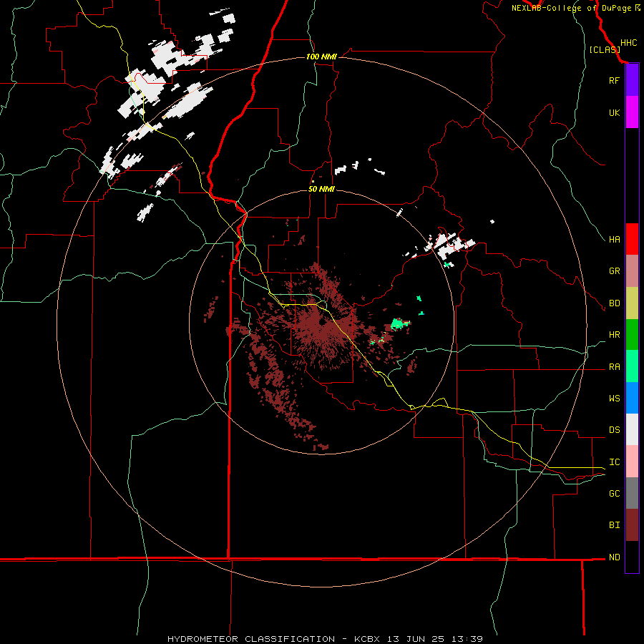Click the 100 NMI range ring label
This screenshot has height=644, width=644.
tap(321, 57)
